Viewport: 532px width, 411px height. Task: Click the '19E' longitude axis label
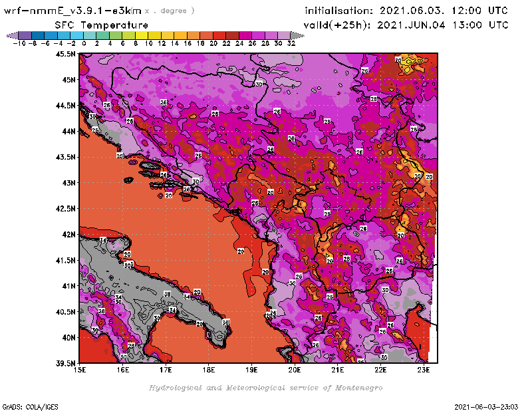pyautogui.click(x=251, y=370)
